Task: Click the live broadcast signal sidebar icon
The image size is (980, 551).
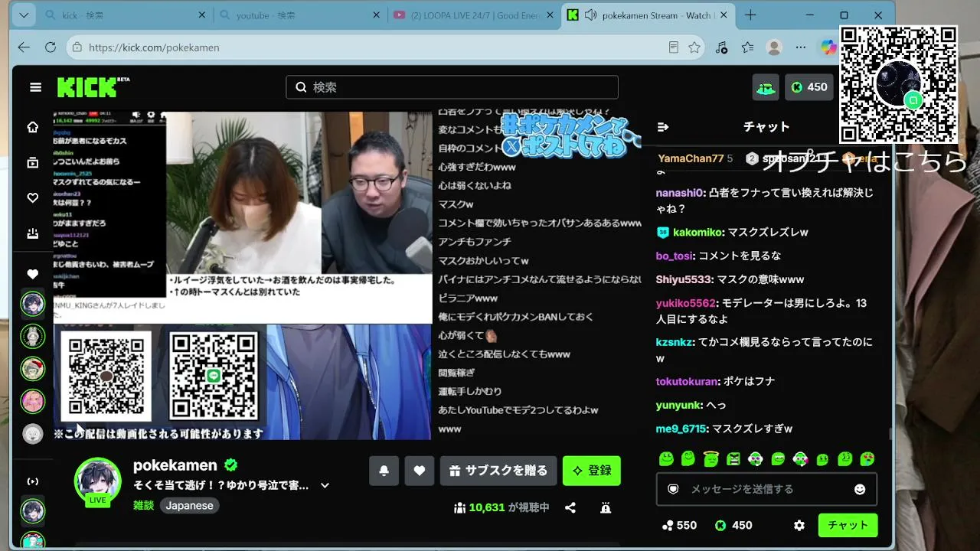Action: (33, 481)
